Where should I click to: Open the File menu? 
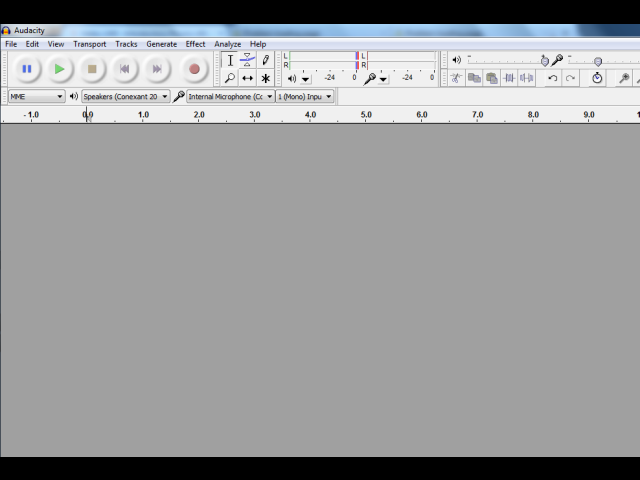11,44
